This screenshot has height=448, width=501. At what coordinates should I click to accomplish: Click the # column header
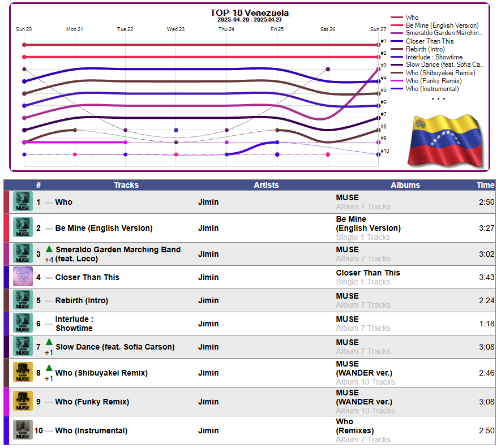pos(38,185)
